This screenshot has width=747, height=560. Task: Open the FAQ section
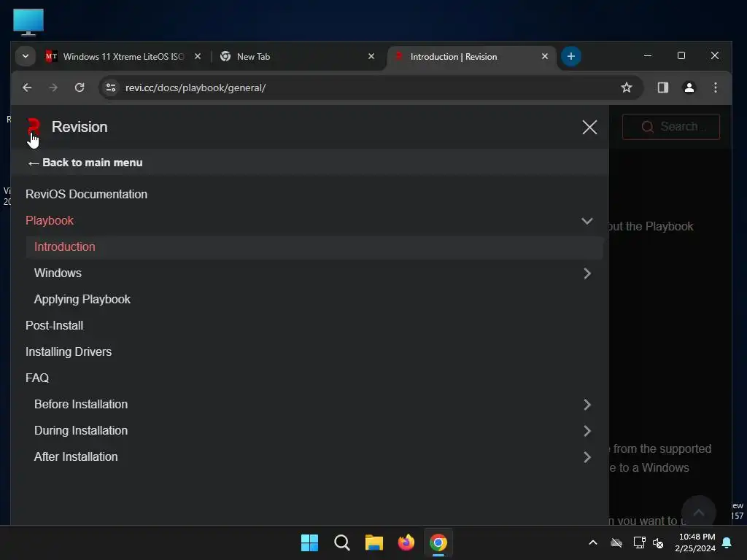37,378
